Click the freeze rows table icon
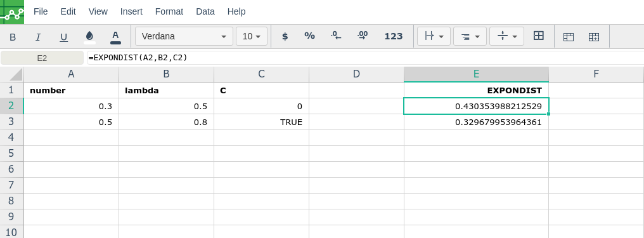Viewport: 644px width, 238px height. tap(569, 37)
